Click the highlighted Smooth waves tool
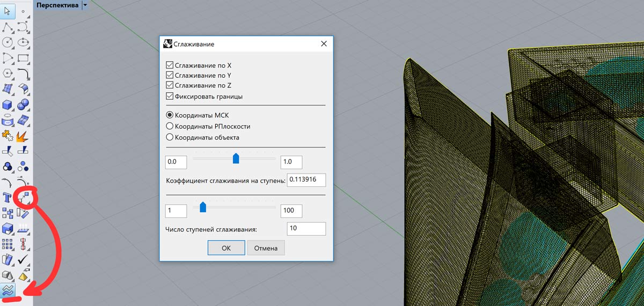 tap(8, 290)
